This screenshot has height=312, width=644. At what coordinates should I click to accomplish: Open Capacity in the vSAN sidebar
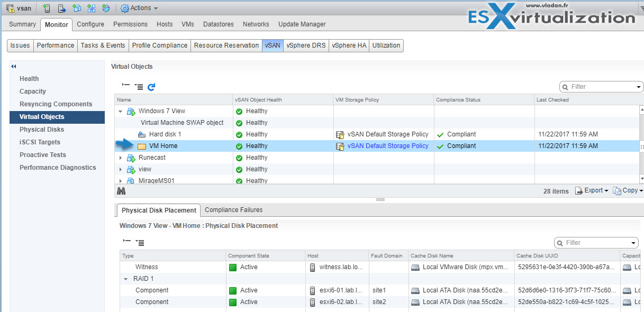click(x=33, y=91)
